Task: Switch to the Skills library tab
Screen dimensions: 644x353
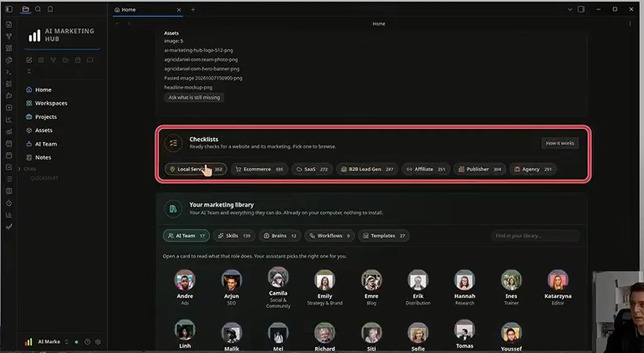Action: [x=234, y=236]
